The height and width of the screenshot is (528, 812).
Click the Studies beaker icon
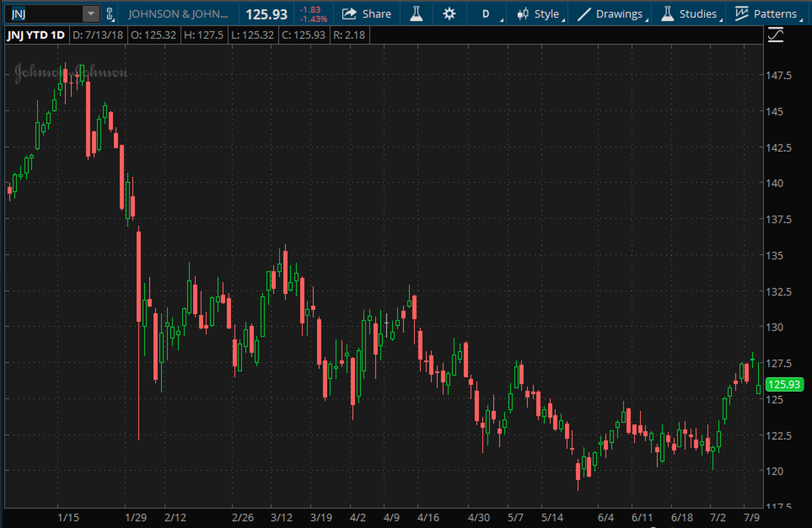pyautogui.click(x=668, y=14)
